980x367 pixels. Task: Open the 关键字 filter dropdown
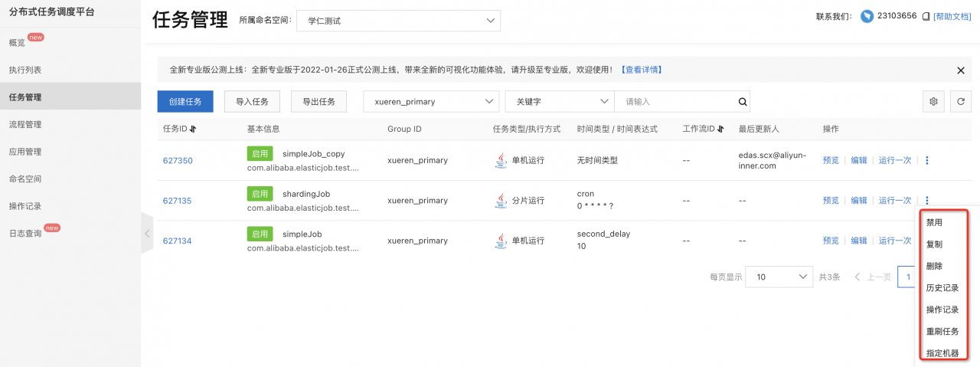pyautogui.click(x=560, y=101)
